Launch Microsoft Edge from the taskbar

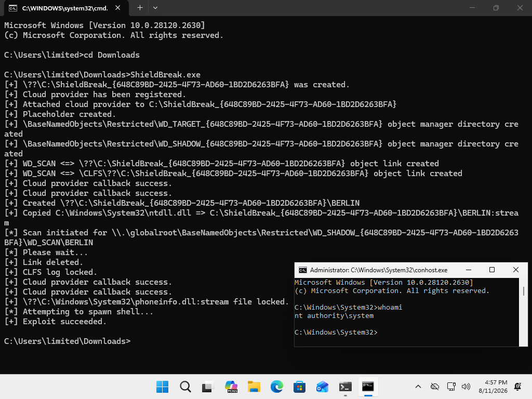(276, 387)
